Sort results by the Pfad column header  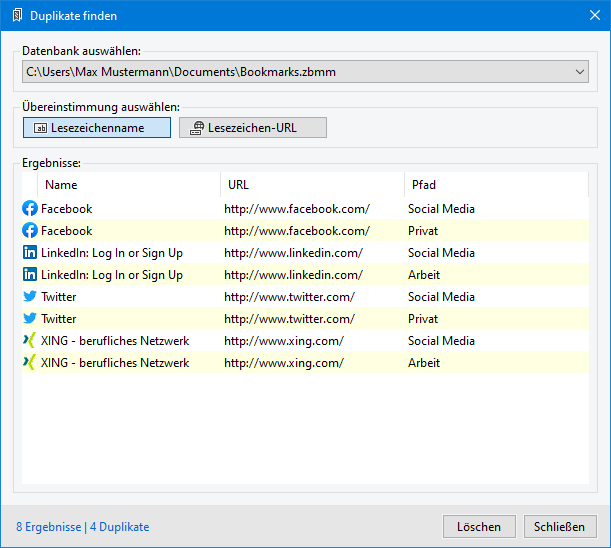click(496, 185)
